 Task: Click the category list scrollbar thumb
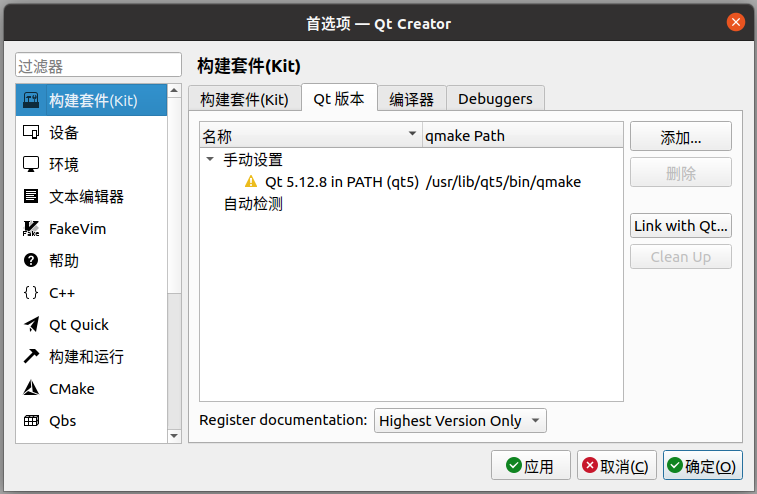click(x=174, y=195)
